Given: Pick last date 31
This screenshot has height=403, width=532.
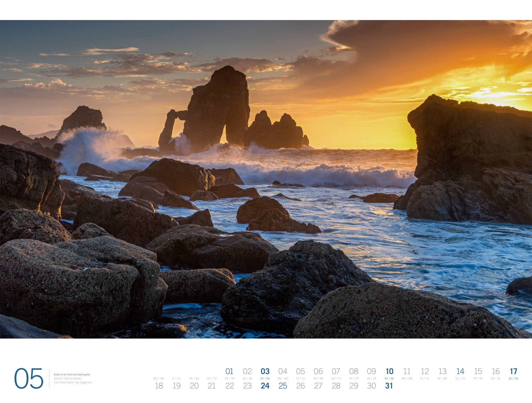Looking at the screenshot, I should [389, 386].
